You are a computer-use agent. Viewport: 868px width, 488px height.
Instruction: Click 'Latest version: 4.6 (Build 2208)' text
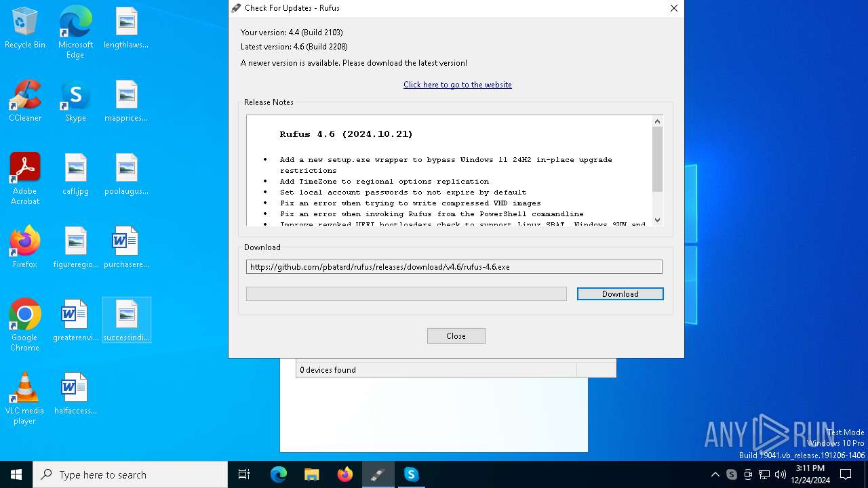294,47
